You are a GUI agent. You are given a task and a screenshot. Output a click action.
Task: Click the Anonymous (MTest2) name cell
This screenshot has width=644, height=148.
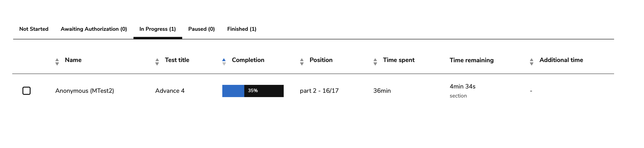pos(85,91)
